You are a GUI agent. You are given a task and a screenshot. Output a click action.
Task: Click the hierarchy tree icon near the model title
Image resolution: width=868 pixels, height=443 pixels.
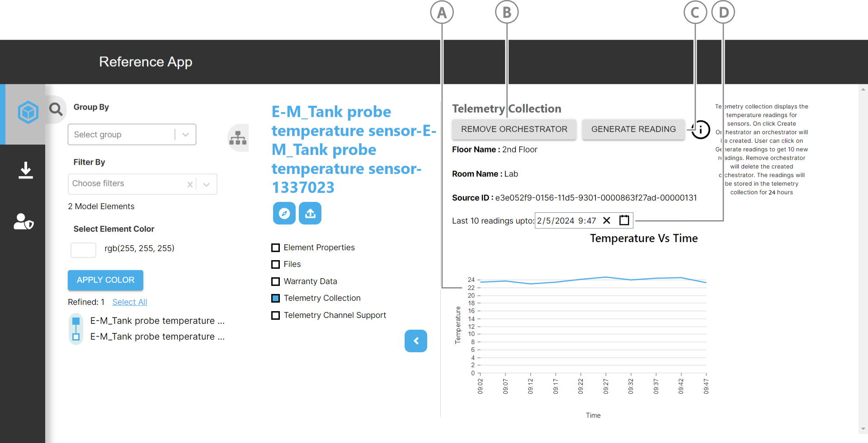point(238,138)
